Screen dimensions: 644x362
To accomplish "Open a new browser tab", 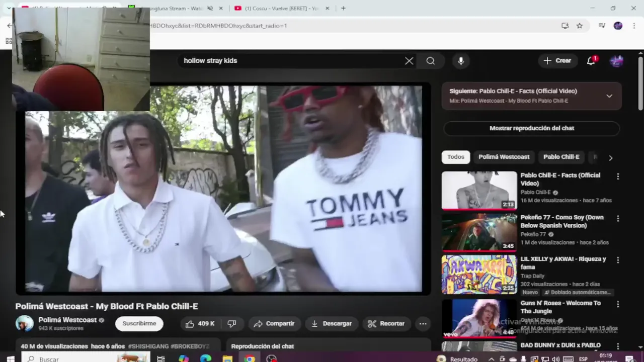I will tap(343, 8).
